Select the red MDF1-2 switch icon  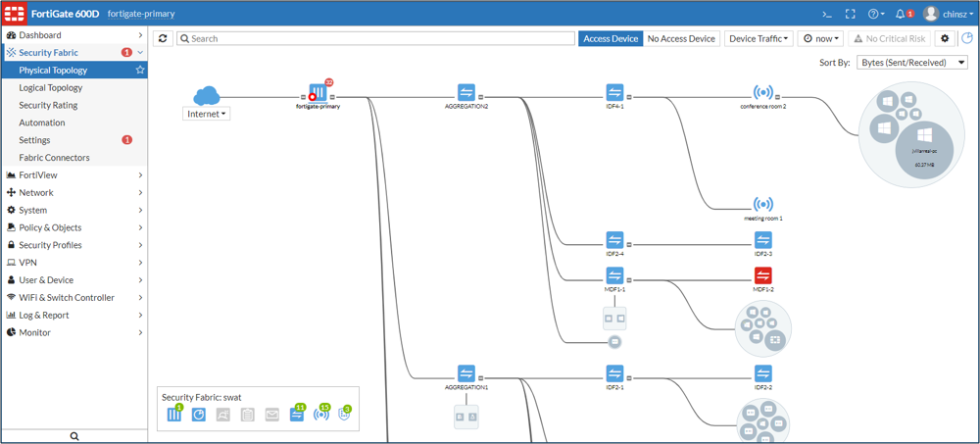pyautogui.click(x=763, y=275)
